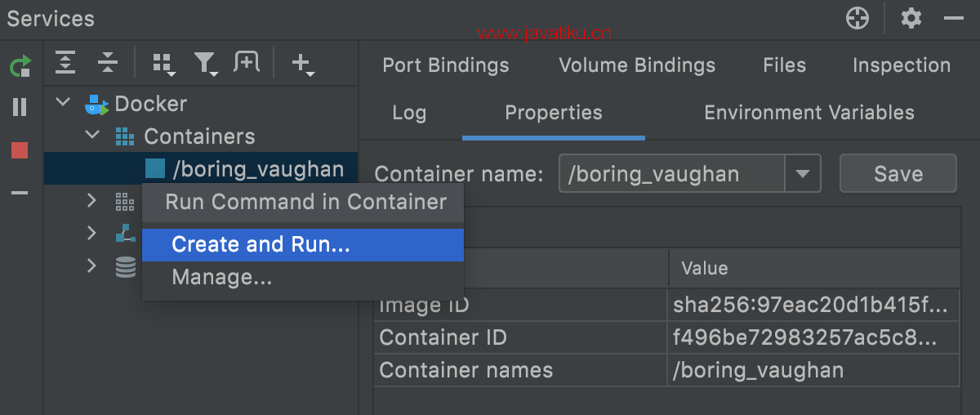Click the green redeploy arrow icon
The image size is (980, 415).
pos(20,66)
